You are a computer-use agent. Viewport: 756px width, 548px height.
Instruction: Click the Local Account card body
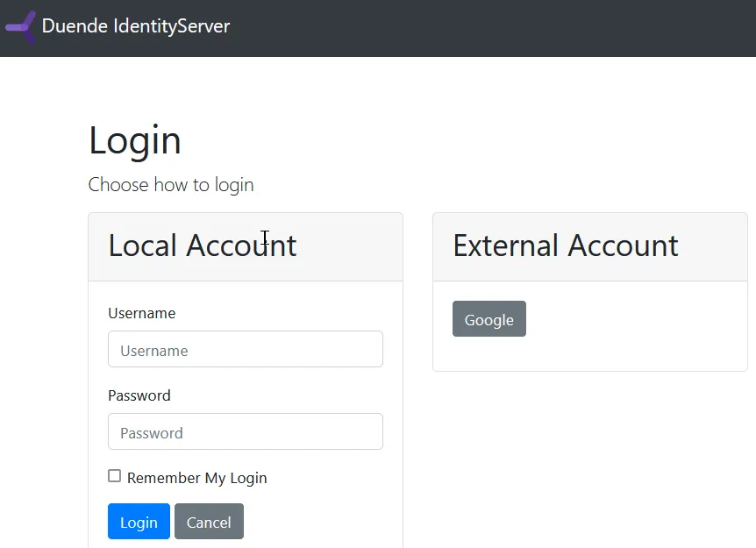click(245, 412)
